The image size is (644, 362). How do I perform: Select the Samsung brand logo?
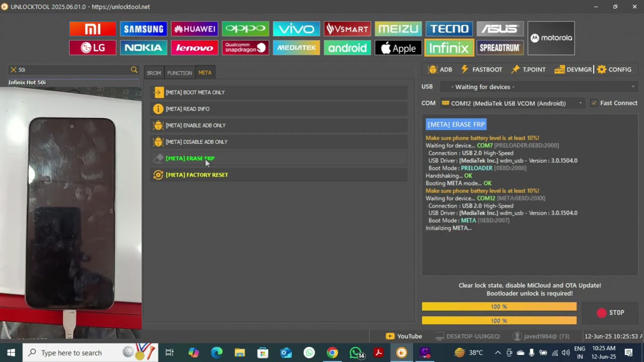click(143, 29)
